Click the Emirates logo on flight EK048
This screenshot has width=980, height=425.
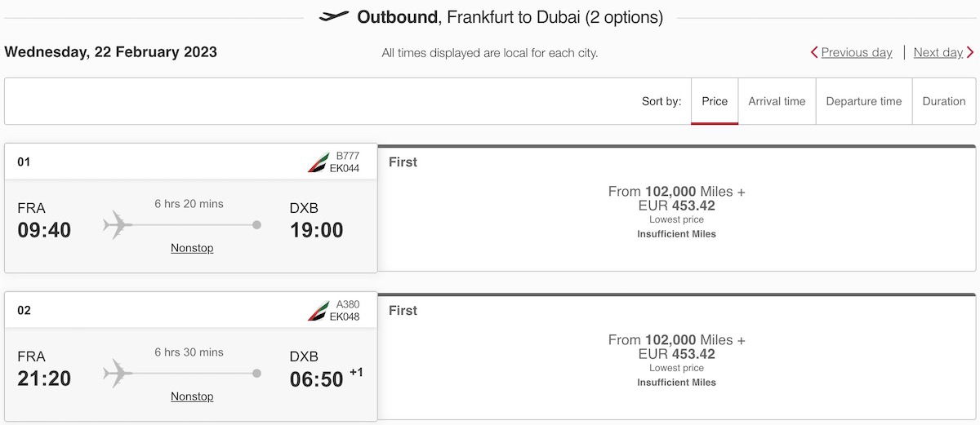[318, 311]
